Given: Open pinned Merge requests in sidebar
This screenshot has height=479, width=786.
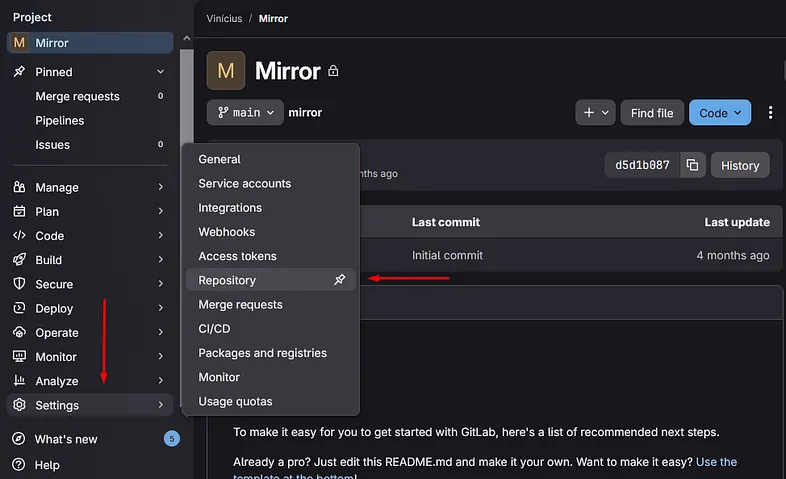Looking at the screenshot, I should point(90,96).
